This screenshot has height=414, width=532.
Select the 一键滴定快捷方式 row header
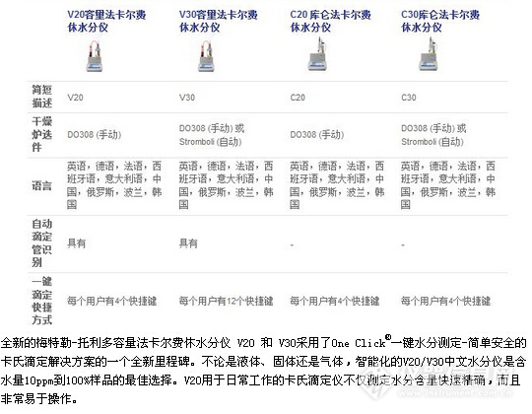click(41, 301)
